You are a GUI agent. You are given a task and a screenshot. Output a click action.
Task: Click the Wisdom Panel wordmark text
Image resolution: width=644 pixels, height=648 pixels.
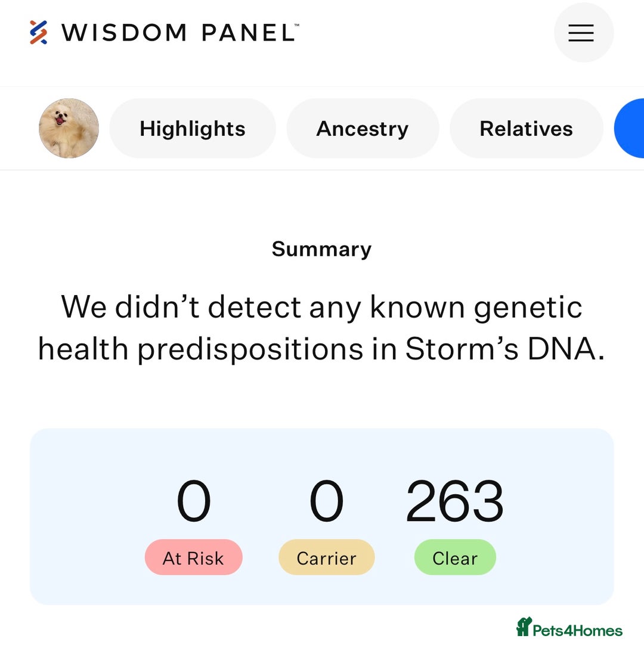pos(178,33)
